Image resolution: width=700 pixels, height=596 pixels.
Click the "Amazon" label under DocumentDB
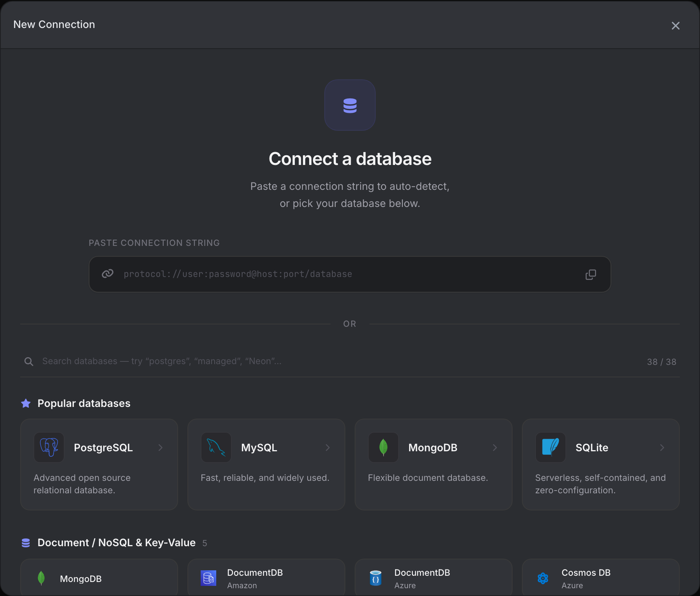[x=242, y=585]
